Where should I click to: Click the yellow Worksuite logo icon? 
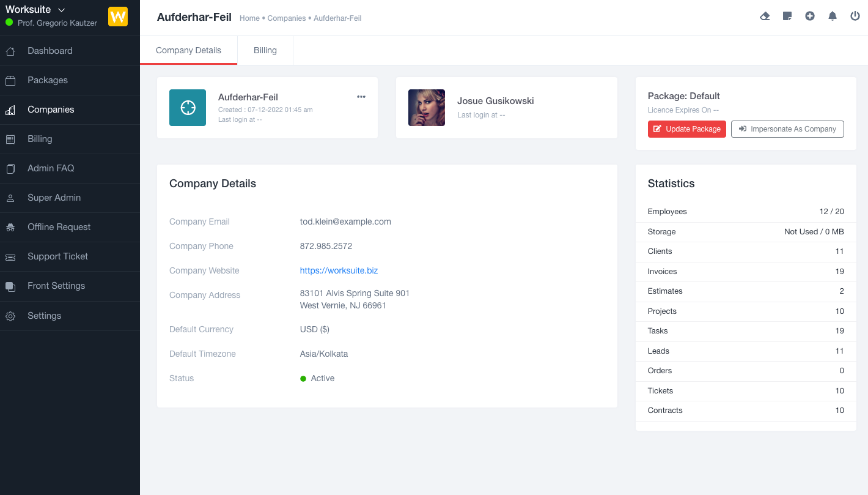118,17
